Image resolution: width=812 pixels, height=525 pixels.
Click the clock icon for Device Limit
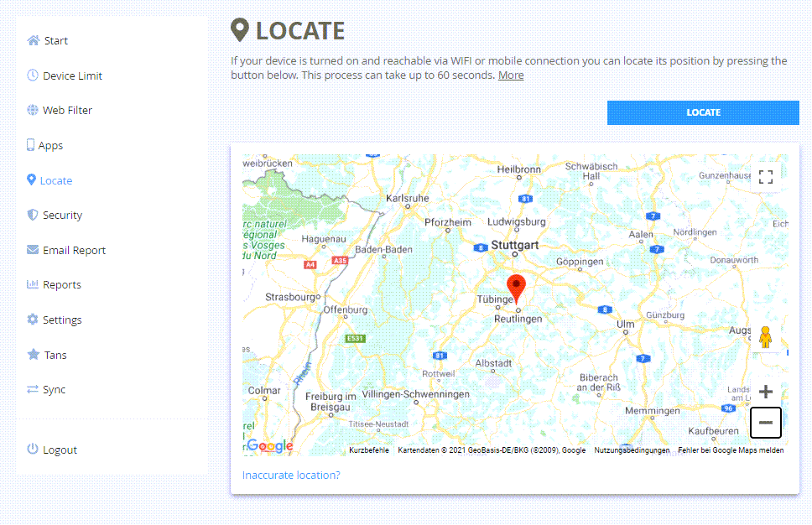pos(33,75)
